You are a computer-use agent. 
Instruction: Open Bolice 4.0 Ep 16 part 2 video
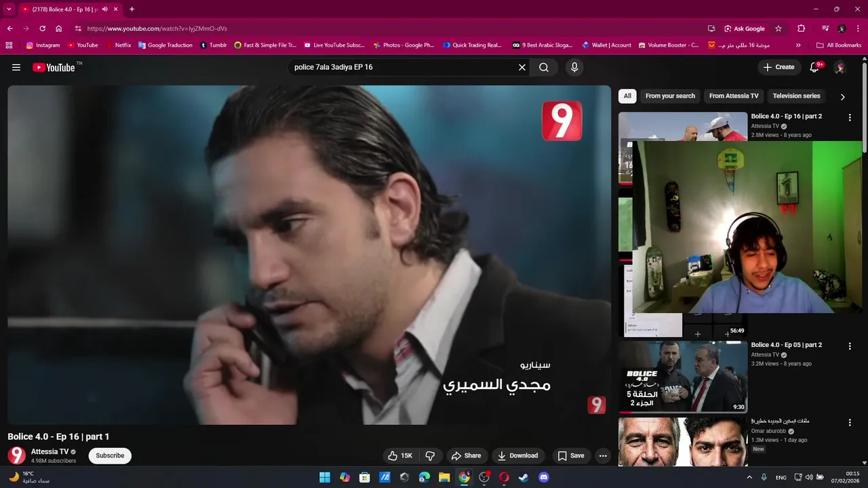(787, 116)
